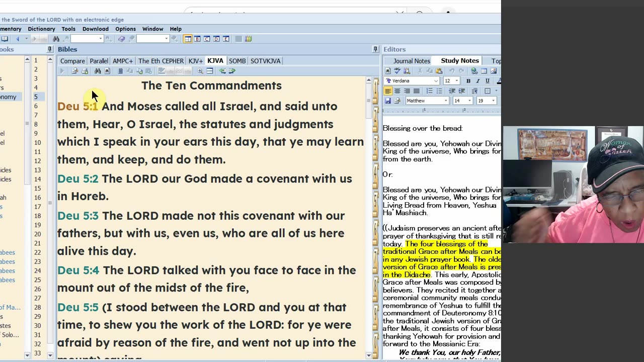Switch to the Journal Notes tab

pyautogui.click(x=412, y=61)
